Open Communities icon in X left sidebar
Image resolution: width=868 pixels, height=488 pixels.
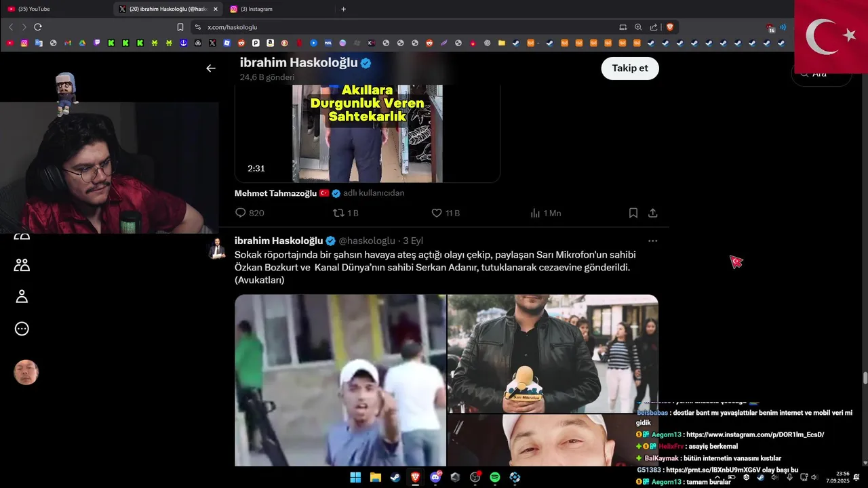22,264
